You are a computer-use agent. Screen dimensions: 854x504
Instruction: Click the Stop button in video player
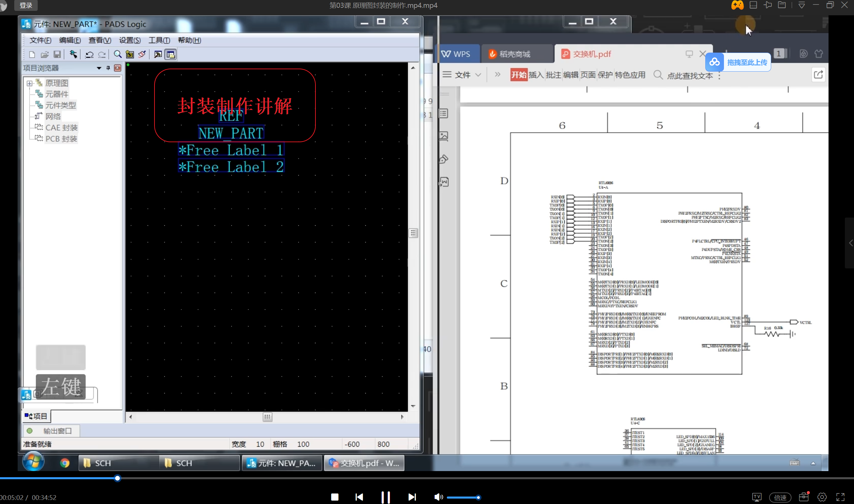point(334,497)
